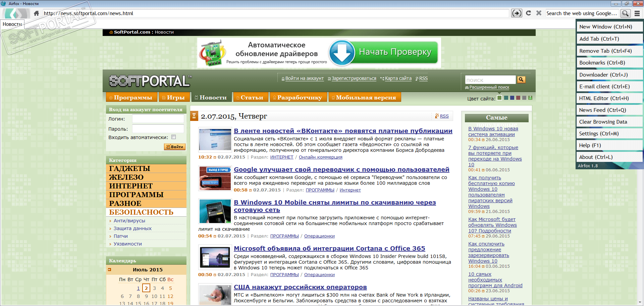The width and height of the screenshot is (644, 306).
Task: Reload the page with the refresh icon
Action: (x=528, y=13)
